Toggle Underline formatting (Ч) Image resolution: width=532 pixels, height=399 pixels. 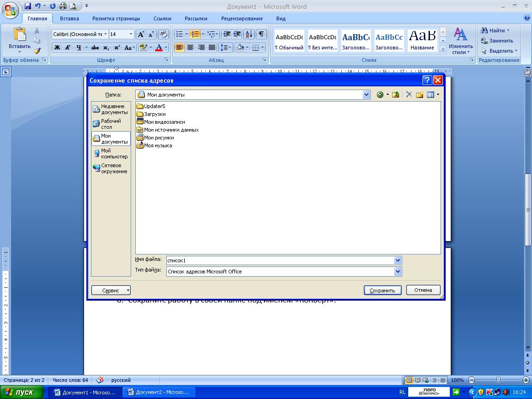coord(79,48)
